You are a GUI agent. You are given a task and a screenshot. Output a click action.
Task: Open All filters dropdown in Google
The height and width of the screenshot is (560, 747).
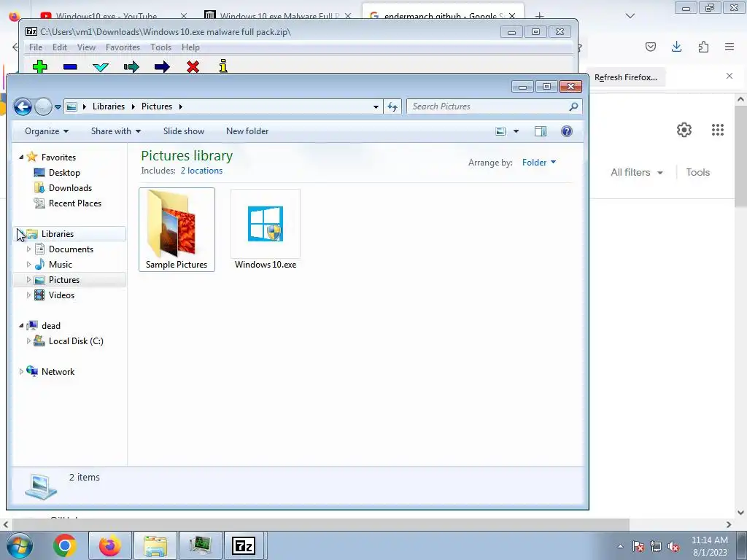[636, 172]
